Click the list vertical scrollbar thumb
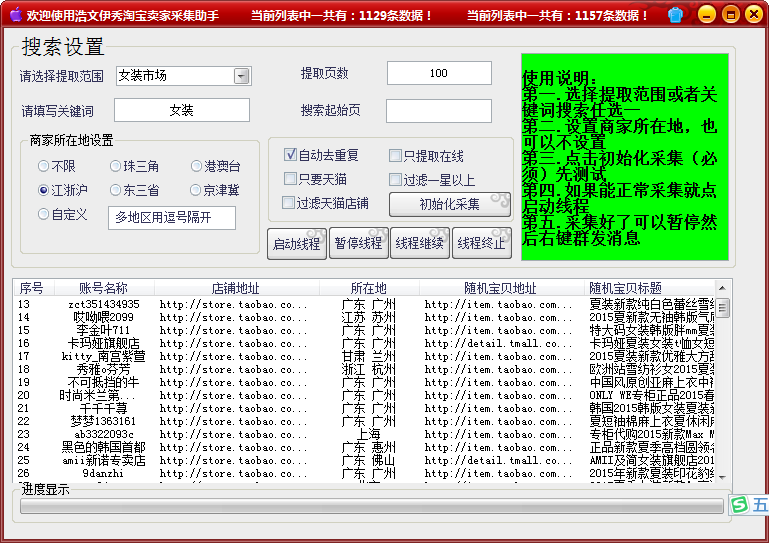This screenshot has height=543, width=769. pos(722,308)
